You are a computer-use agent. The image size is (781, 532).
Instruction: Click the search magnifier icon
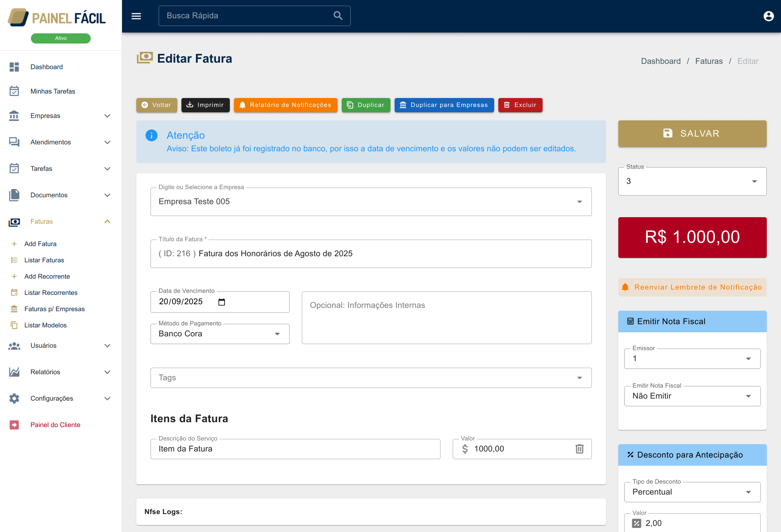pos(338,16)
